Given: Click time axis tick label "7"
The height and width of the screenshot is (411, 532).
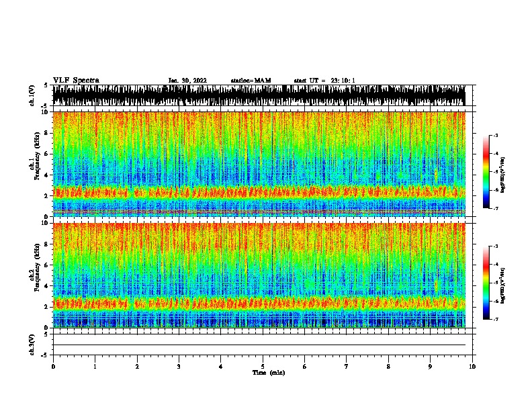Looking at the screenshot, I should (347, 367).
